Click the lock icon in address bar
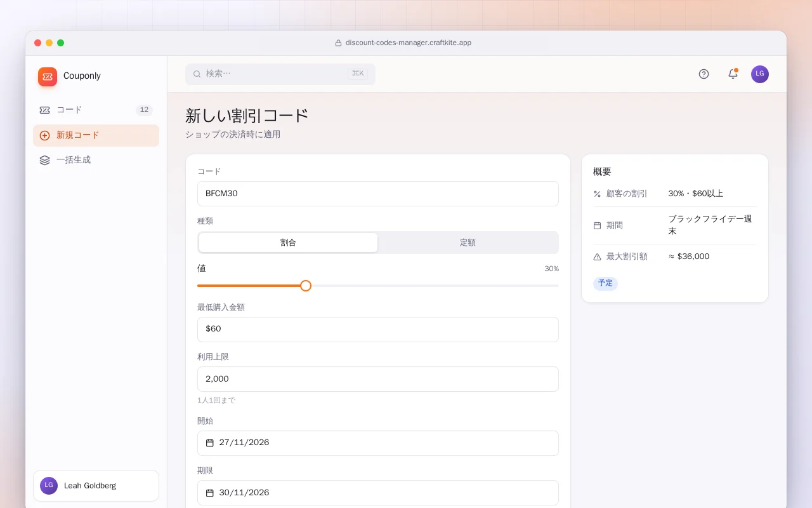The height and width of the screenshot is (508, 812). [x=339, y=43]
